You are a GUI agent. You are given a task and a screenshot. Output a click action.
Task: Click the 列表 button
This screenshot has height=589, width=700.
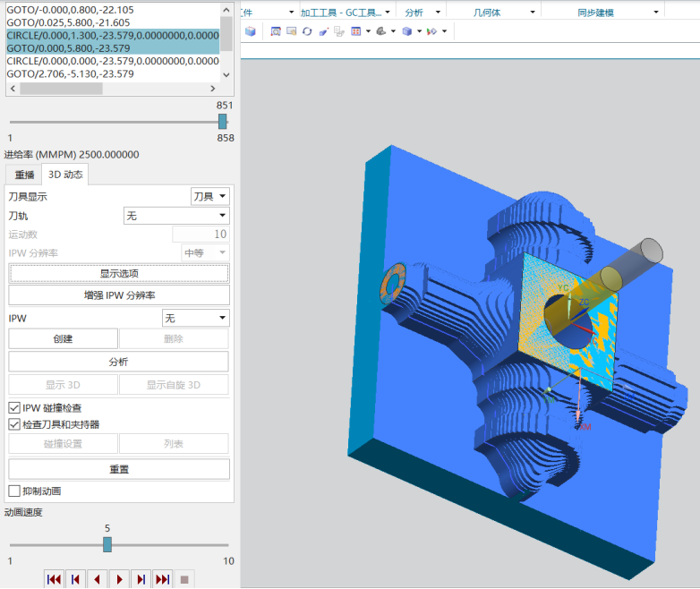(x=174, y=444)
